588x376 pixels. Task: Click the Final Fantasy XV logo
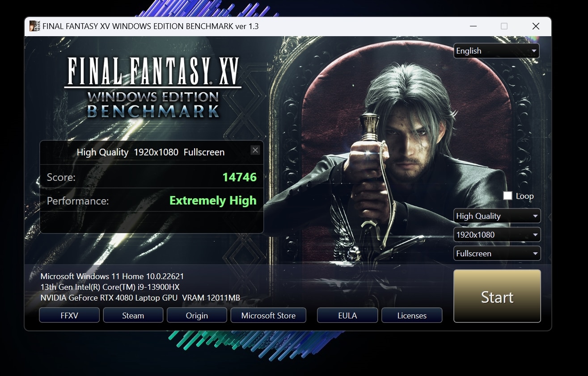[x=153, y=88]
